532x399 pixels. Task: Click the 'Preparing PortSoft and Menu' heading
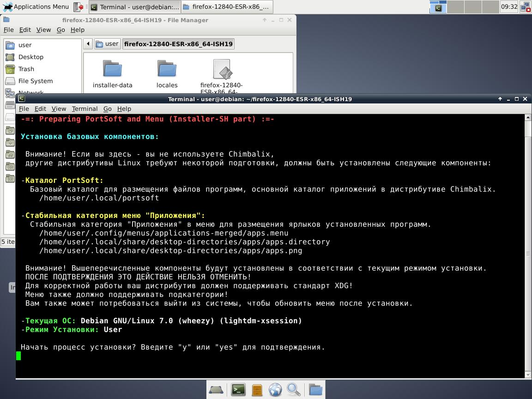(148, 119)
